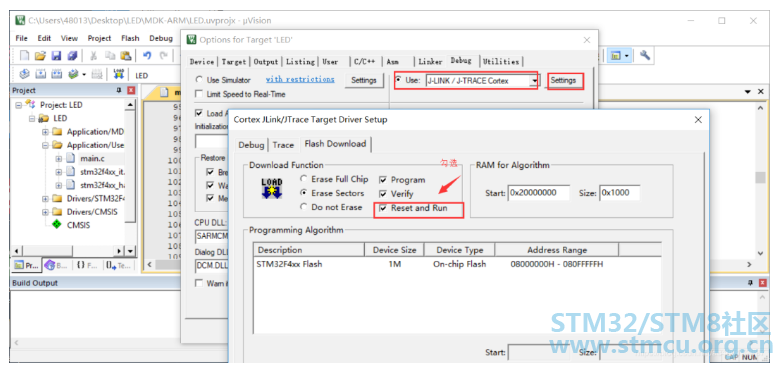Switch to Functions tab in Project panel
782x368 pixels.
pos(87,265)
